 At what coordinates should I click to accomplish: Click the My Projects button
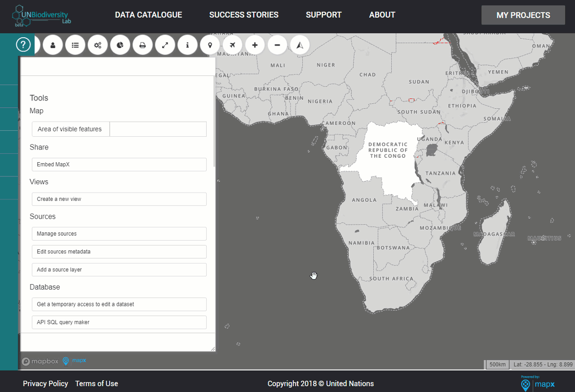[523, 15]
